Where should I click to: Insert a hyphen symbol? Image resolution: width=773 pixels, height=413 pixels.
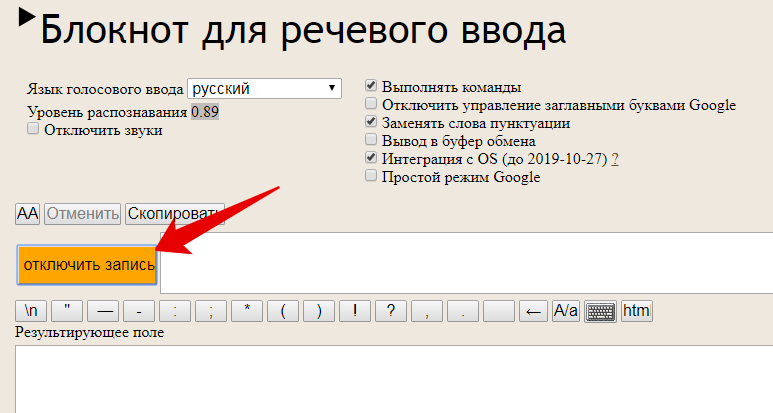[x=139, y=311]
